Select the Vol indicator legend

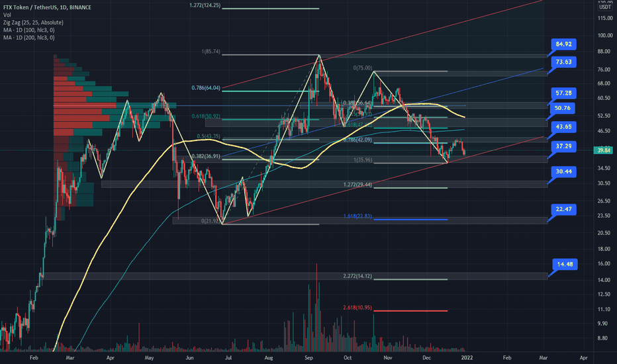click(x=7, y=15)
